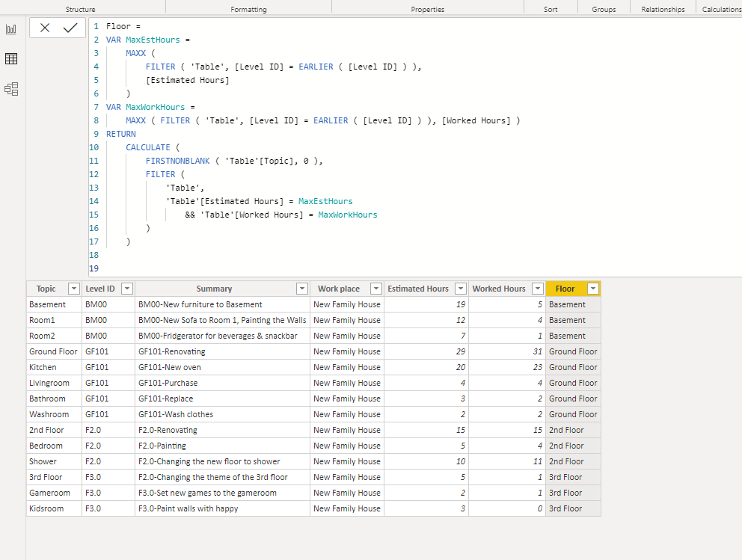The width and height of the screenshot is (742, 560).
Task: Select the Worked Hours value 31
Action: 507,351
